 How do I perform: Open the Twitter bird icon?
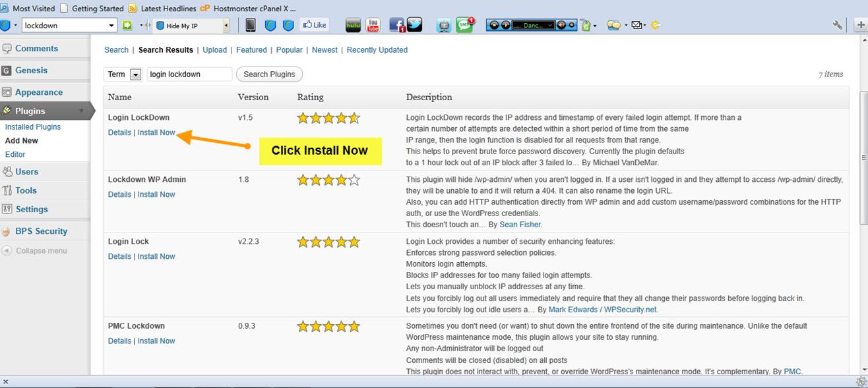click(414, 25)
